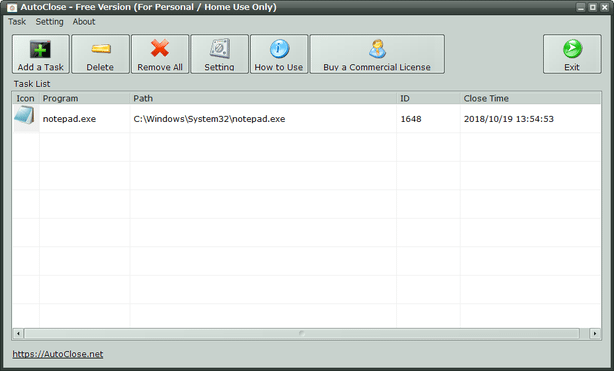Click the Delete toolbar button
Viewport: 614px width, 371px height.
click(x=100, y=54)
